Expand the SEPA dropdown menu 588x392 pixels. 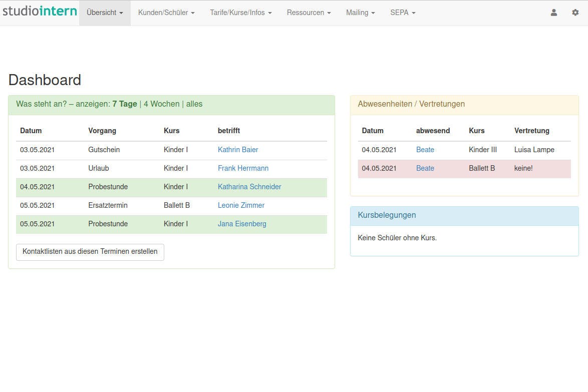[x=403, y=13]
